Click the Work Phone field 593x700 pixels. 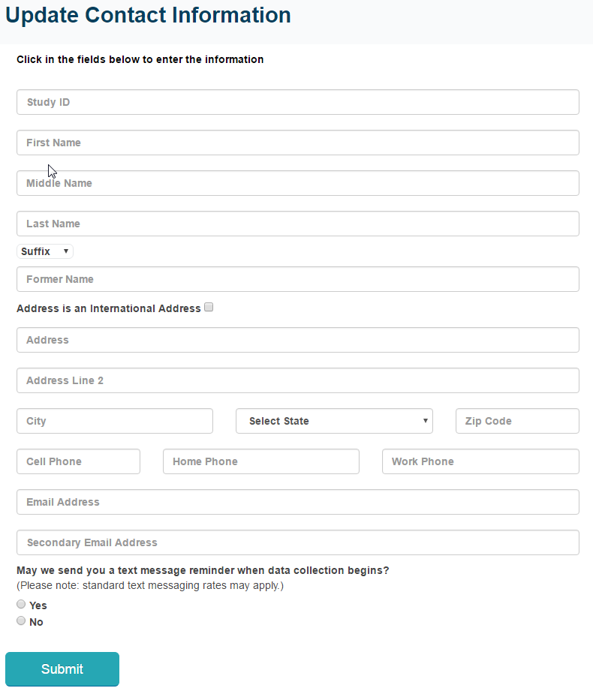480,461
